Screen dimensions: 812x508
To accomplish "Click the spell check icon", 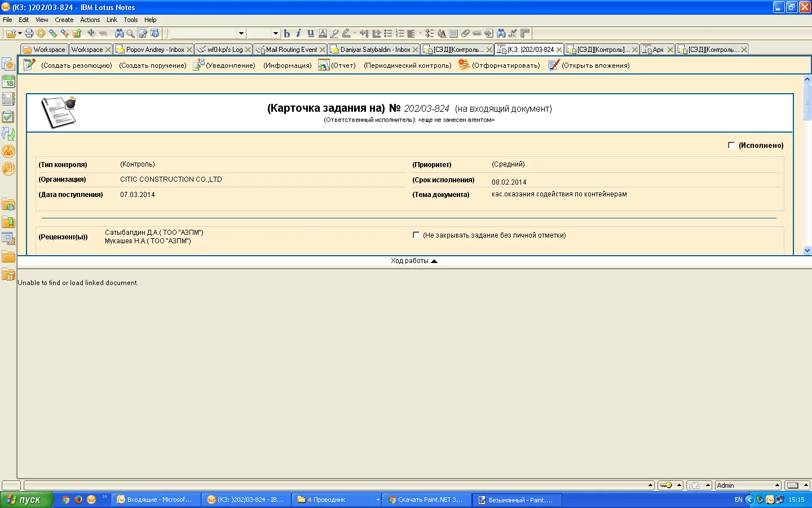I will [x=513, y=34].
